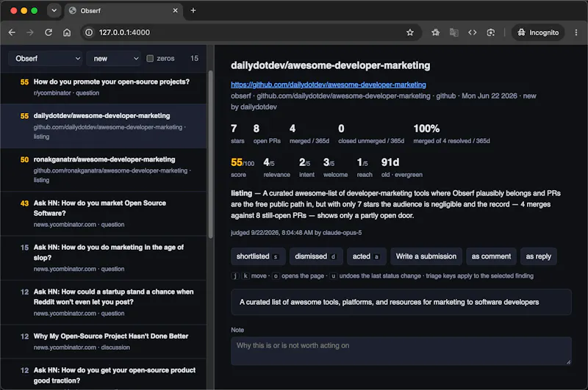
Task: Open the Obserf project dropdown
Action: (46, 59)
